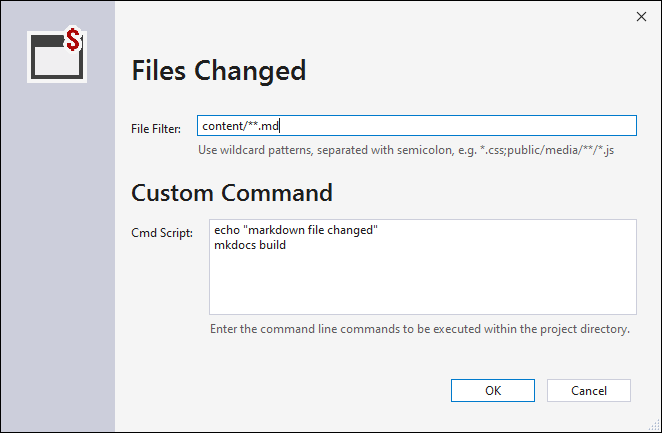The width and height of the screenshot is (662, 433).
Task: Close the dialog with the X button
Action: pos(641,16)
